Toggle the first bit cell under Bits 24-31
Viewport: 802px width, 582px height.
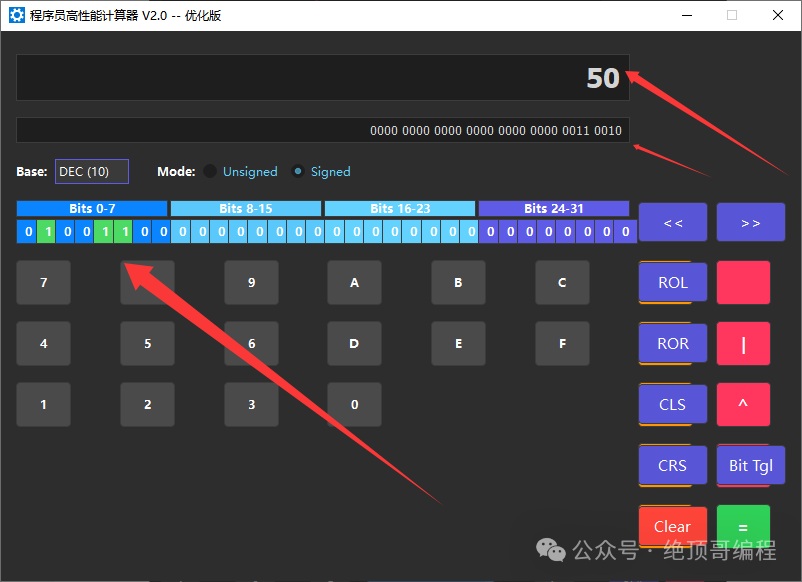coord(491,232)
